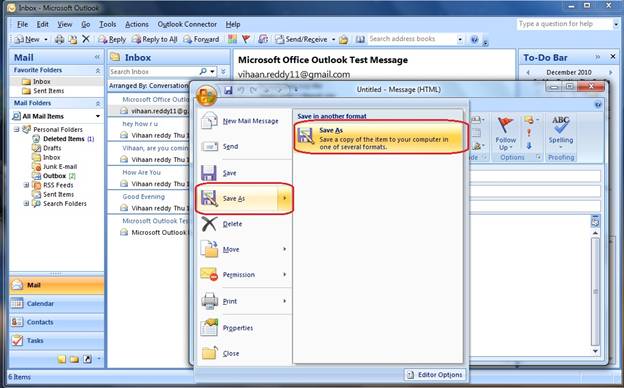Click the Search address books field

[x=411, y=39]
